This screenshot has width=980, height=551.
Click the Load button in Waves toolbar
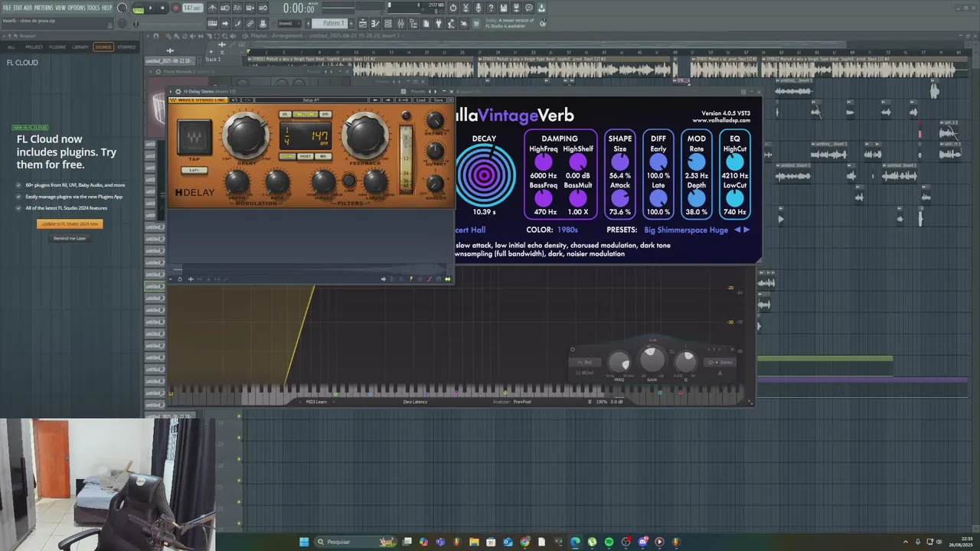[x=421, y=100]
